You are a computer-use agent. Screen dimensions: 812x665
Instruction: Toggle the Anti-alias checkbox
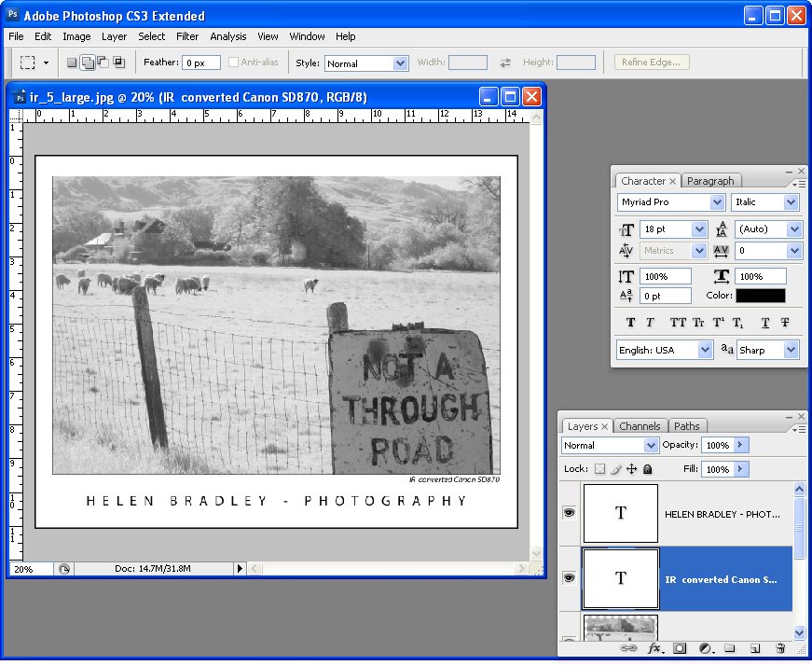234,62
